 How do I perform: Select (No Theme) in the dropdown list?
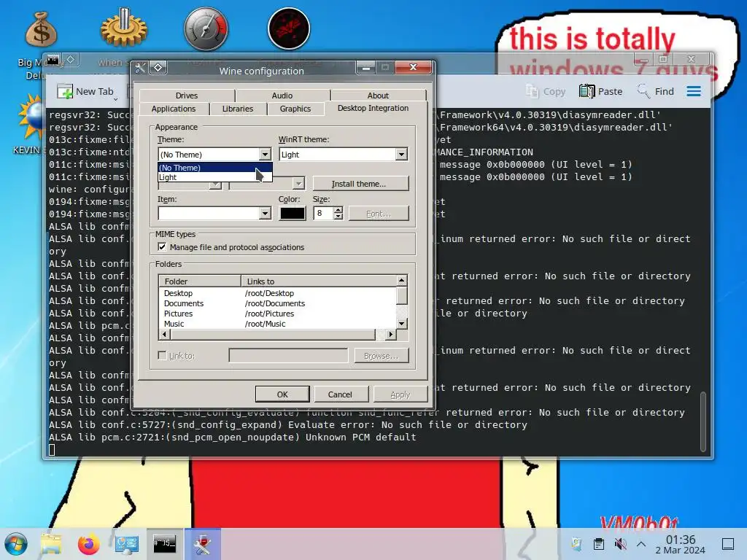point(215,168)
